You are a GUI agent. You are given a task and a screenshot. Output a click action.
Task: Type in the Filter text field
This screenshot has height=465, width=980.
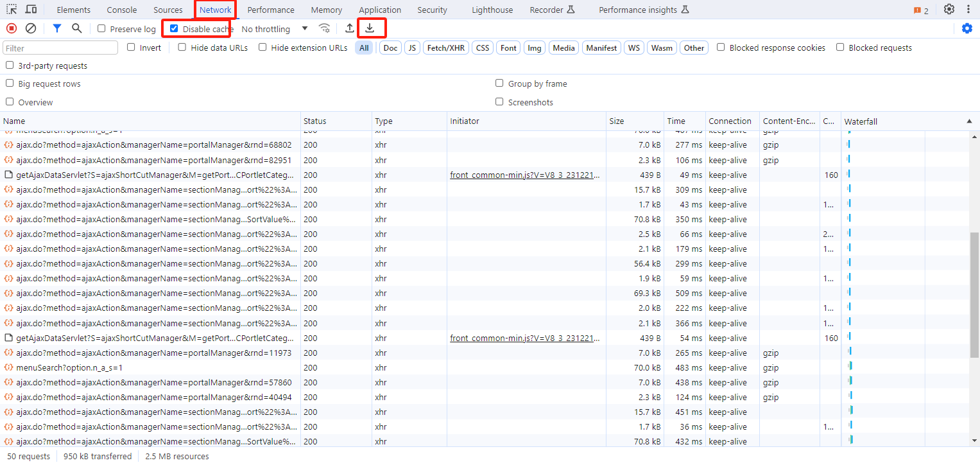60,48
